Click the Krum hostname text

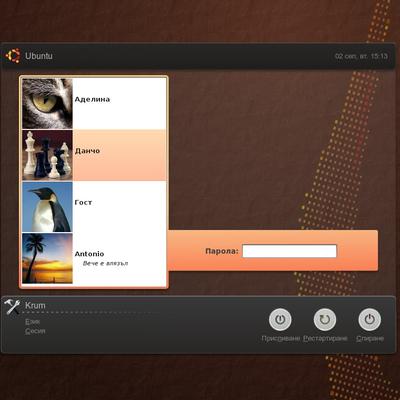point(35,305)
